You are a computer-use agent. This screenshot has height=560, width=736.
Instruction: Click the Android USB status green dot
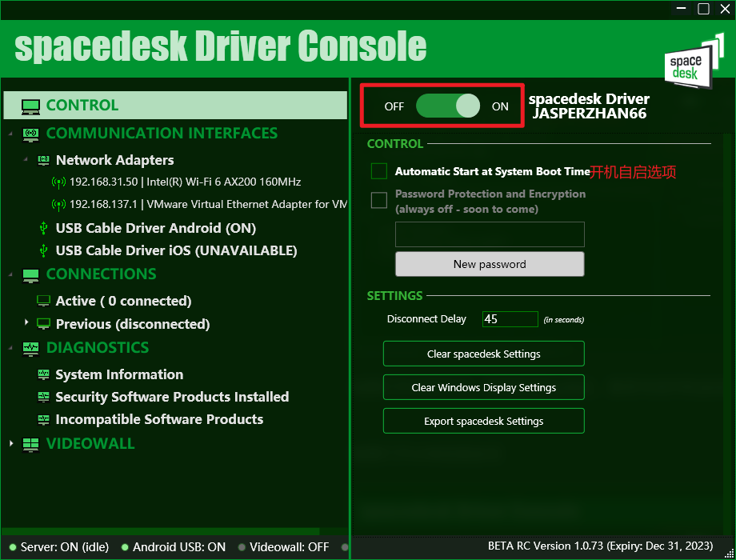point(125,547)
